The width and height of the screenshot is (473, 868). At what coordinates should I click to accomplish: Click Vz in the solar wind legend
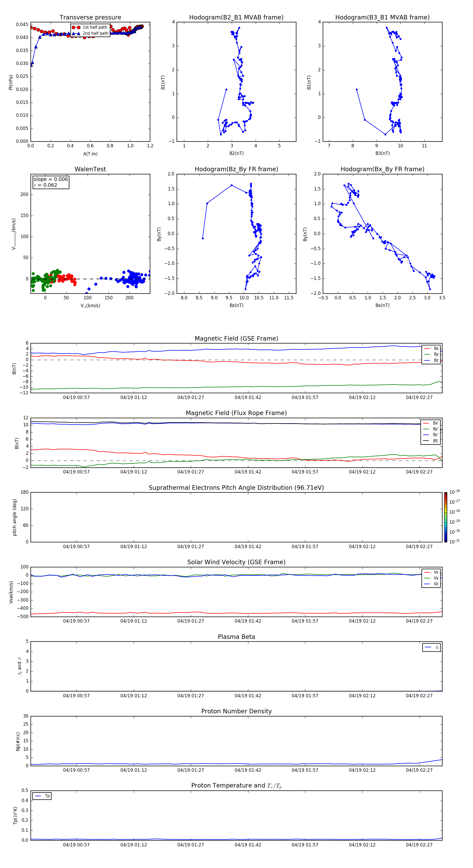pos(431,584)
